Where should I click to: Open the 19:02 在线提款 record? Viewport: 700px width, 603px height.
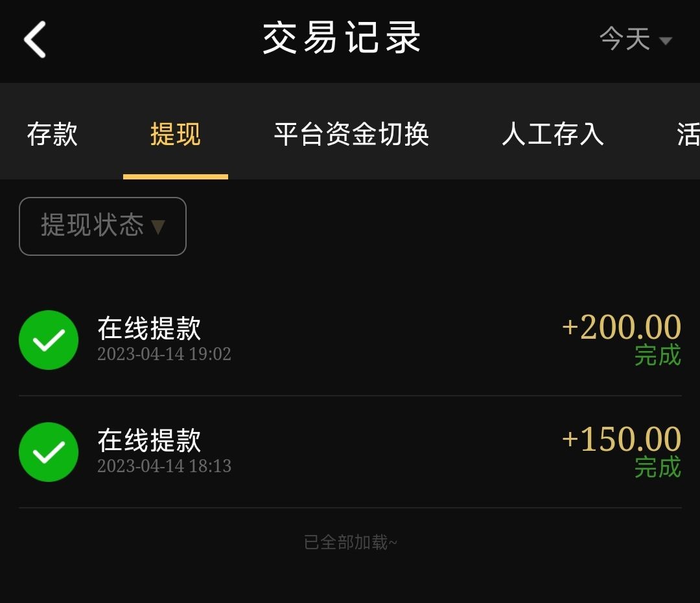click(149, 328)
